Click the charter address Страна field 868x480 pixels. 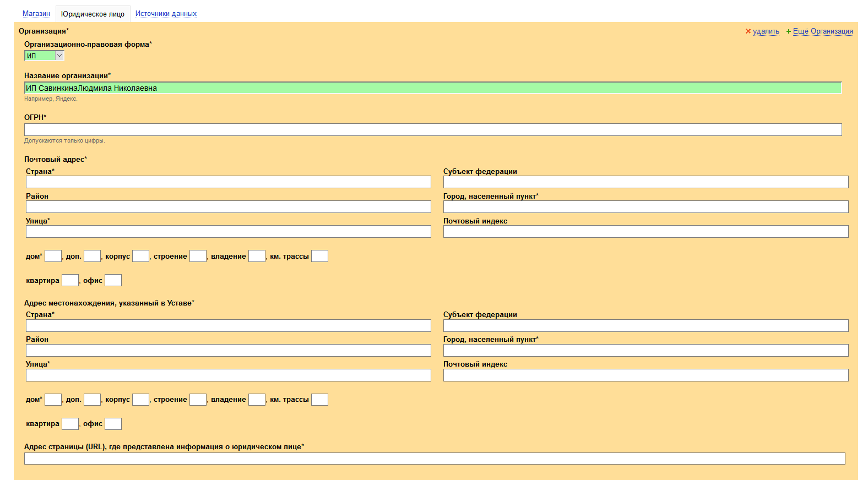pyautogui.click(x=228, y=326)
